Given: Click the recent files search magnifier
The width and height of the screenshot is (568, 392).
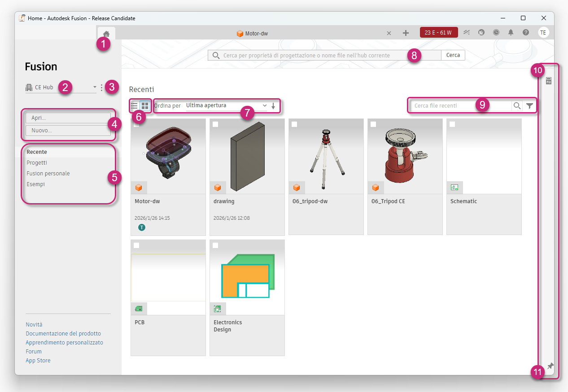Looking at the screenshot, I should pyautogui.click(x=517, y=106).
